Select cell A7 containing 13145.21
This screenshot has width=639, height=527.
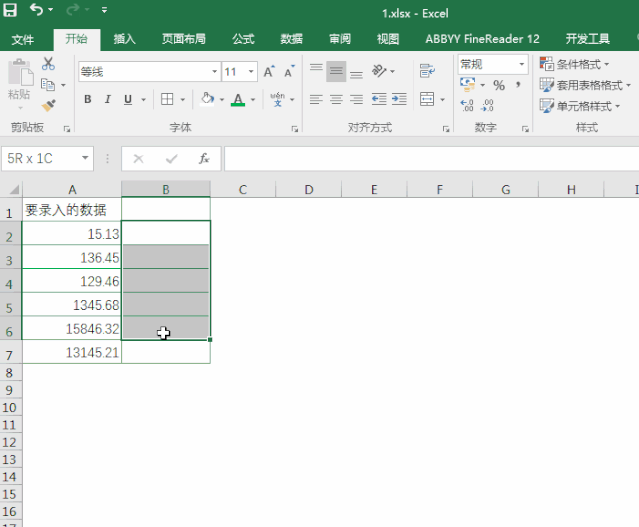72,352
